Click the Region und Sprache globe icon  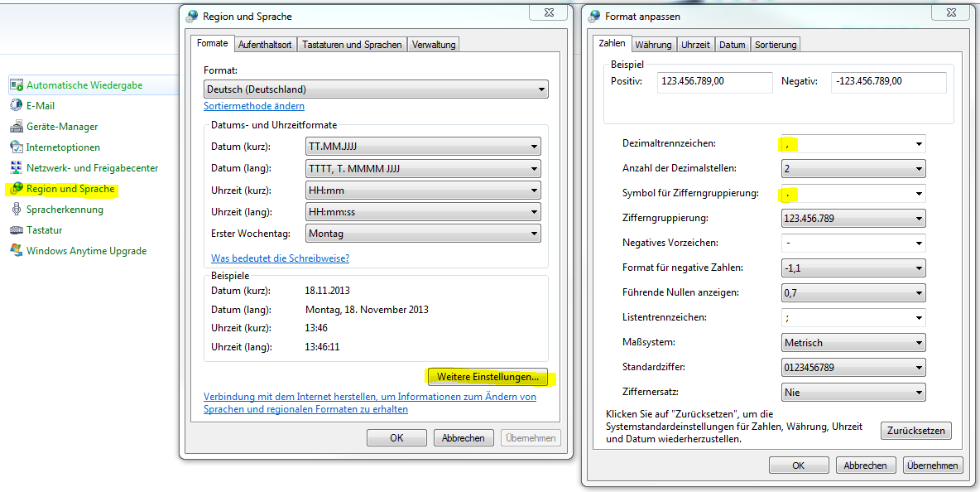tap(17, 188)
